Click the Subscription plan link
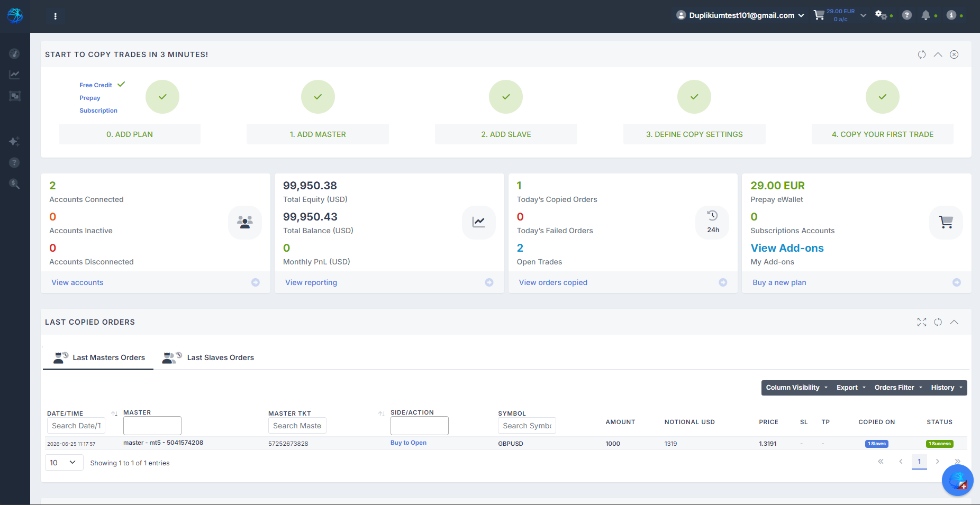 98,111
